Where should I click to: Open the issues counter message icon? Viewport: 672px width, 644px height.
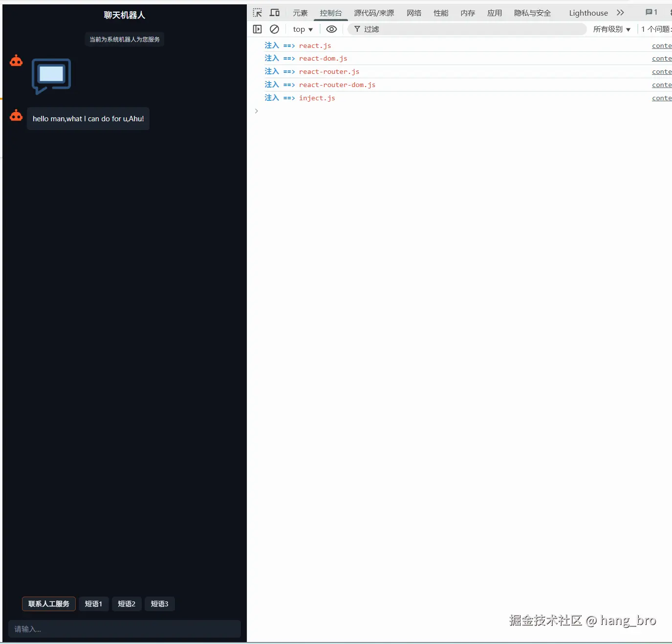click(x=651, y=13)
